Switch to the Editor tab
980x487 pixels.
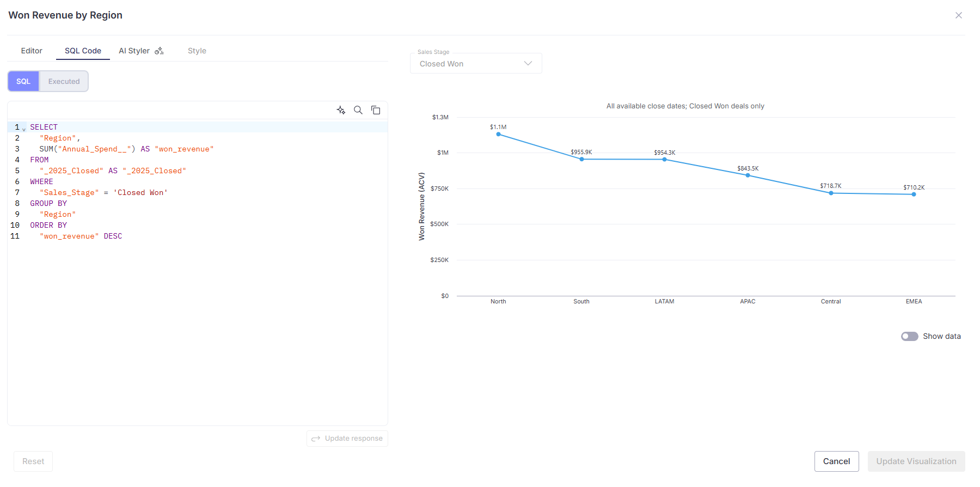click(32, 51)
